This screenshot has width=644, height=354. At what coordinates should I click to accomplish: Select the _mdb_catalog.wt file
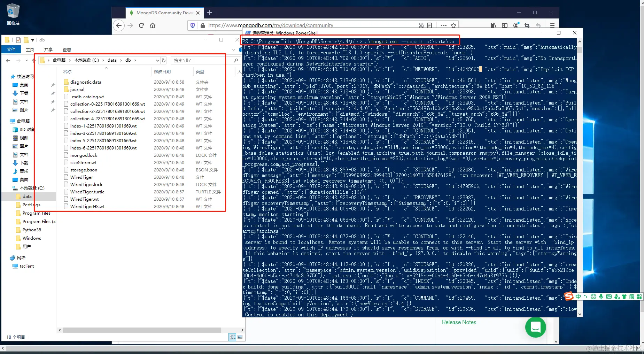[87, 97]
